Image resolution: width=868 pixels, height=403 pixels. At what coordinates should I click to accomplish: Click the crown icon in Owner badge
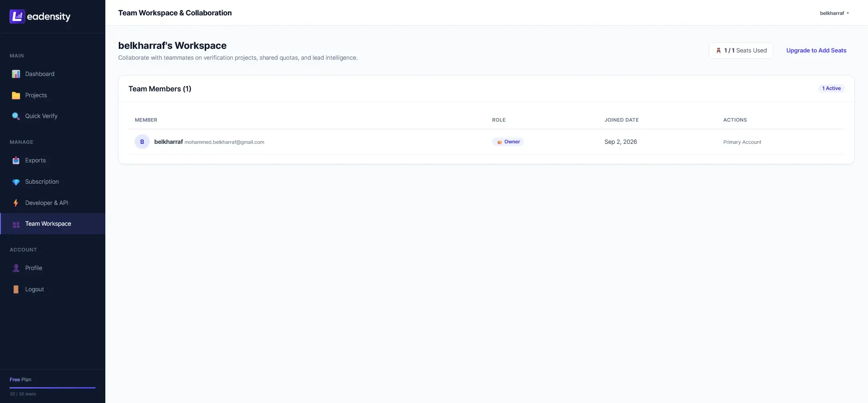(500, 142)
